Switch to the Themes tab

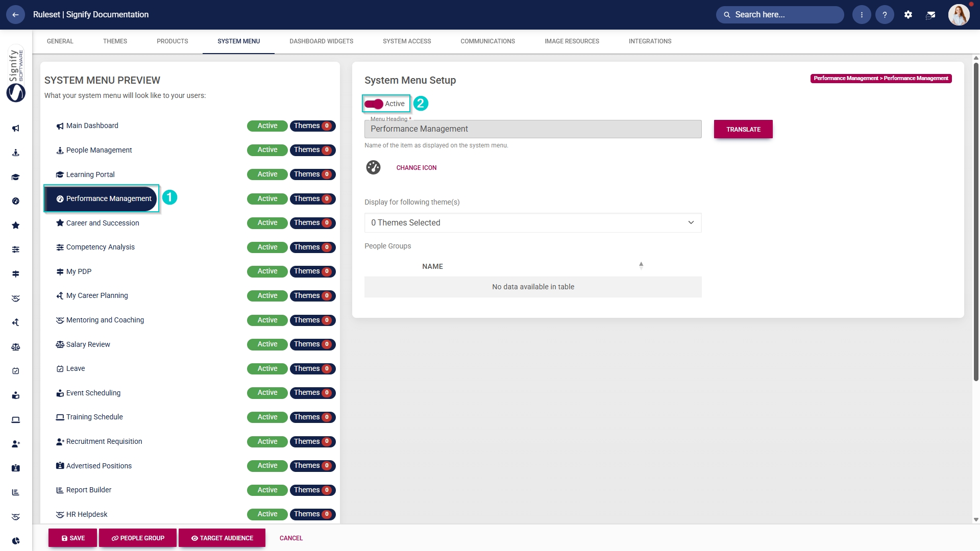115,41
